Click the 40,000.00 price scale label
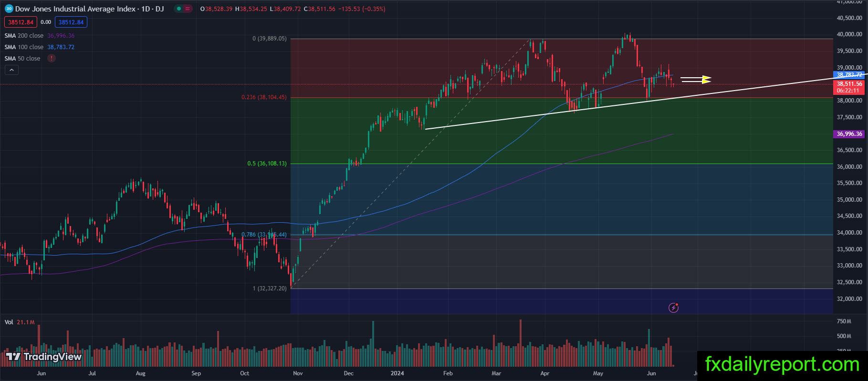 pos(849,34)
